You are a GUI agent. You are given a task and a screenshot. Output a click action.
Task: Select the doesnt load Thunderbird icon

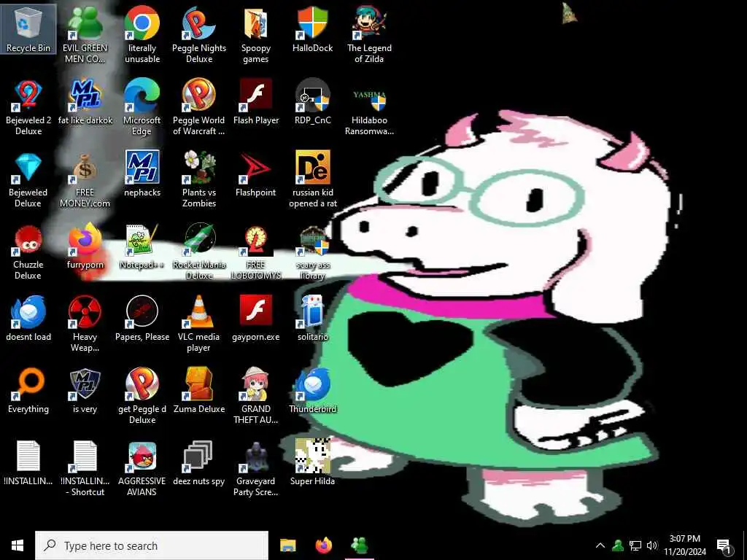28,318
